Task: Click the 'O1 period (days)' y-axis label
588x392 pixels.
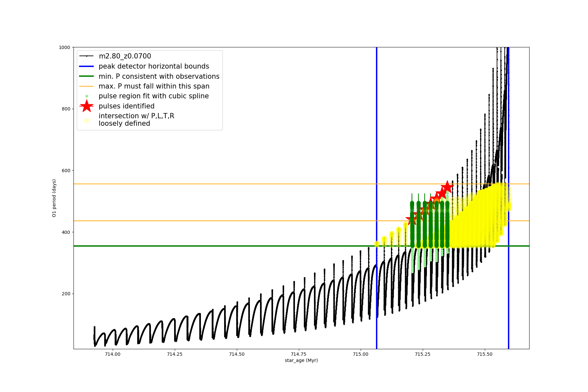Action: pos(54,198)
